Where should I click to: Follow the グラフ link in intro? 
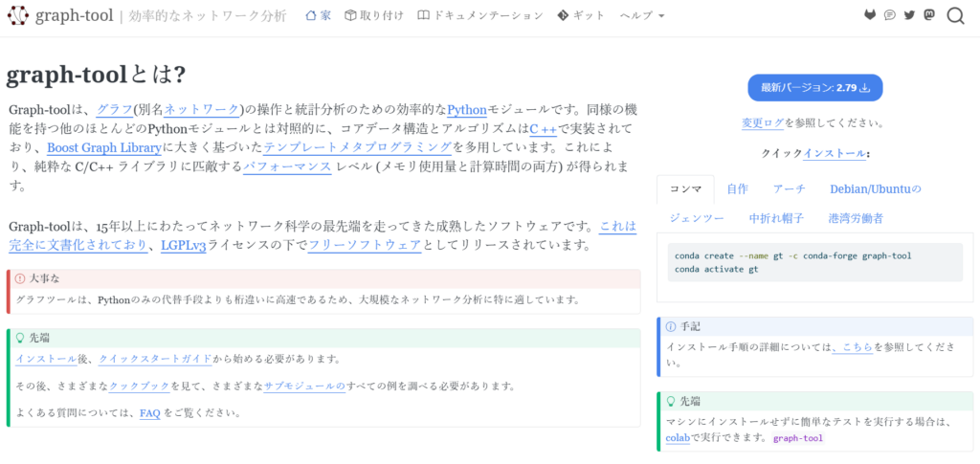114,111
